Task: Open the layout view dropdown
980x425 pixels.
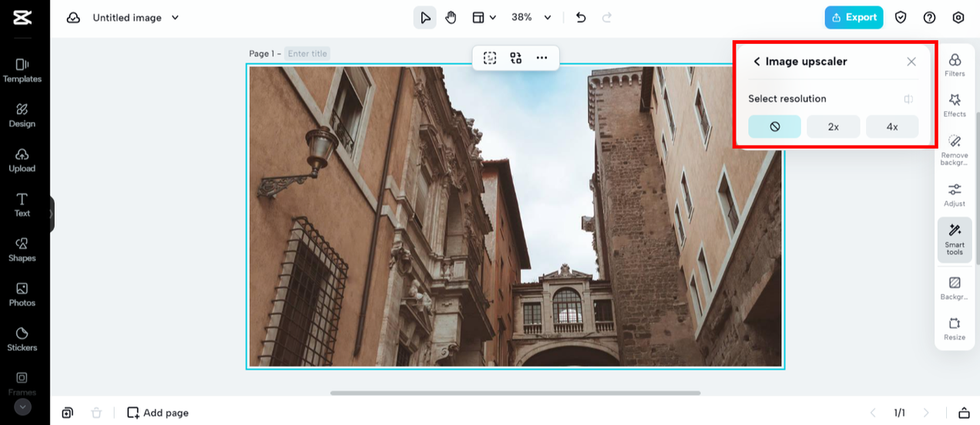Action: (x=484, y=17)
